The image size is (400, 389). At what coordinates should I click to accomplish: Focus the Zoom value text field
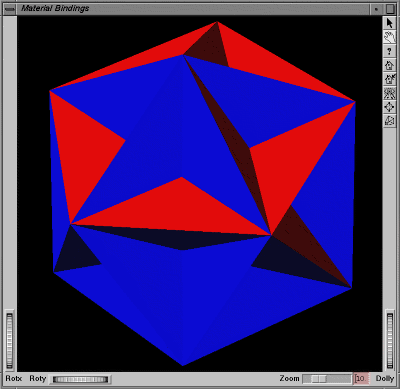pos(361,379)
